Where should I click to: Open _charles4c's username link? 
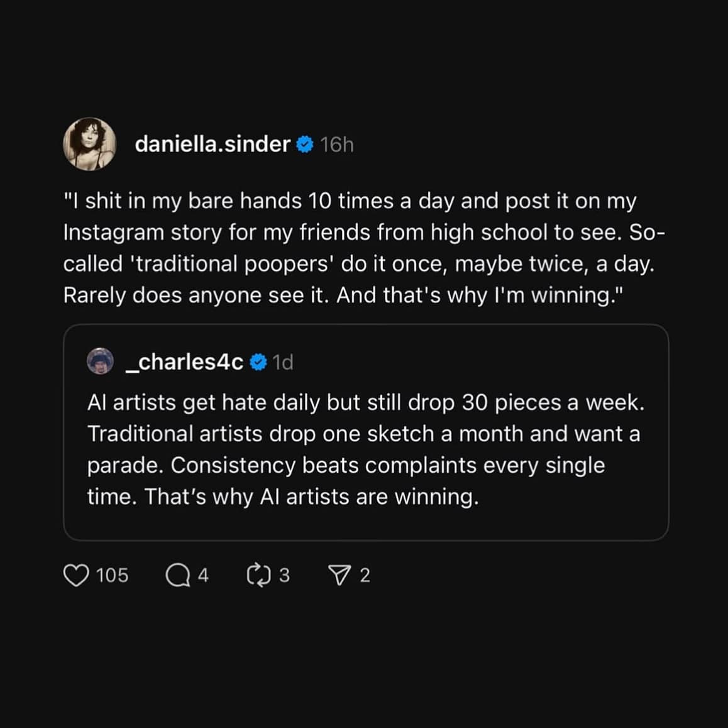[x=185, y=361]
